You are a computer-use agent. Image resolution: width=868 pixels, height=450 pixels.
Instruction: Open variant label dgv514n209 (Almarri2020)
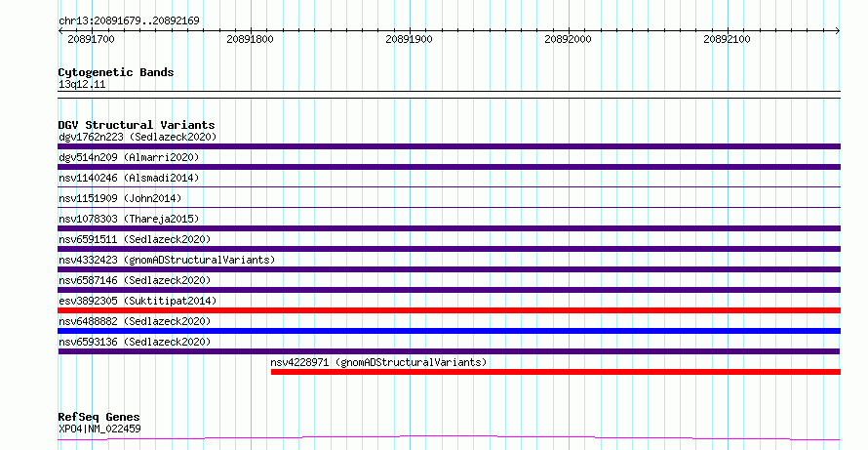click(129, 157)
